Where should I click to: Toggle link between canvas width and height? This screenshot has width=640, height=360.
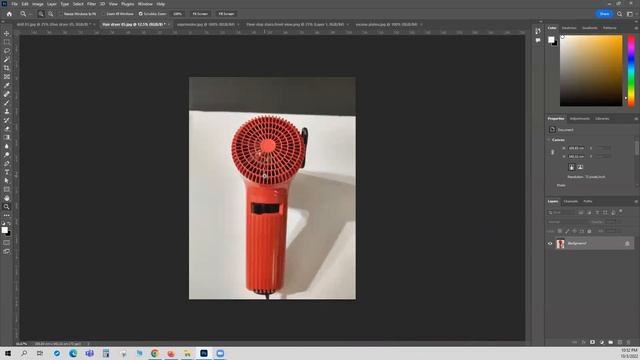tap(553, 152)
